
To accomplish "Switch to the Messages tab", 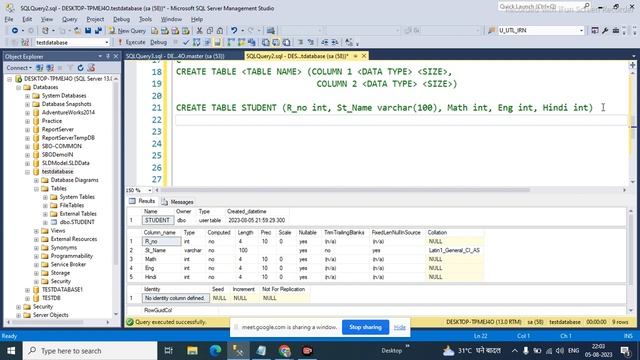I will pyautogui.click(x=178, y=202).
